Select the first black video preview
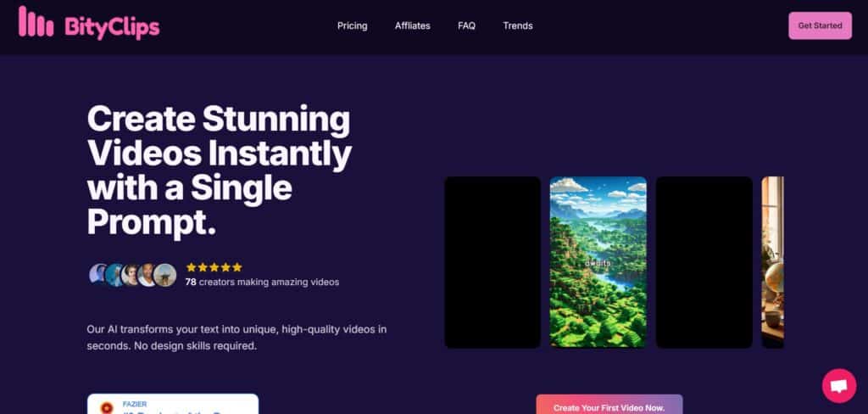 tap(492, 262)
